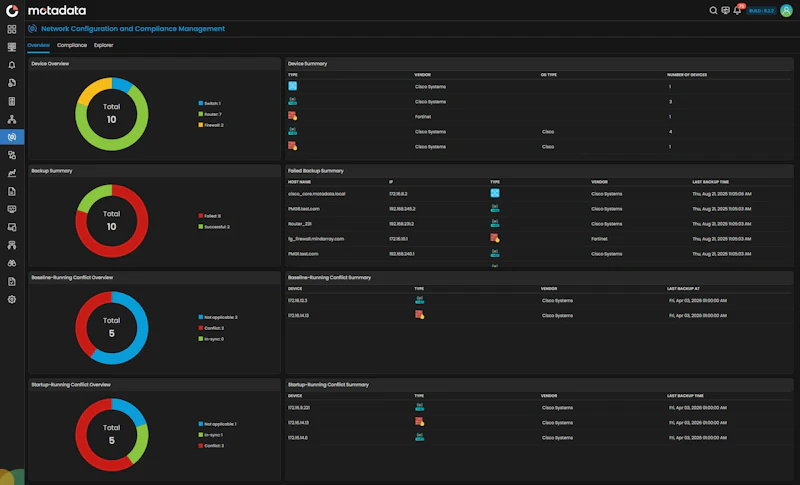This screenshot has height=485, width=800.
Task: Select the highlighted NCM icon in sidebar
Action: [12, 137]
